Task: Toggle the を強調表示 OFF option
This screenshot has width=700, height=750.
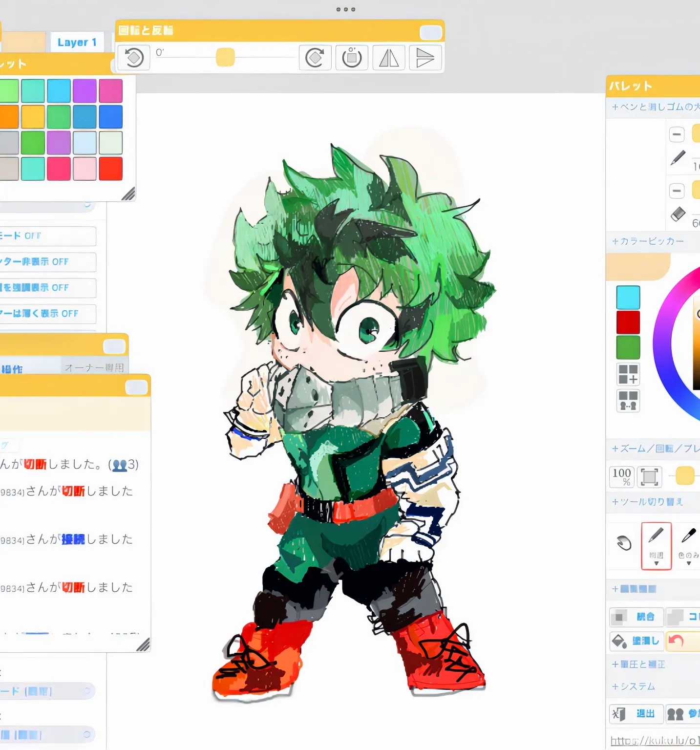Action: pyautogui.click(x=47, y=288)
